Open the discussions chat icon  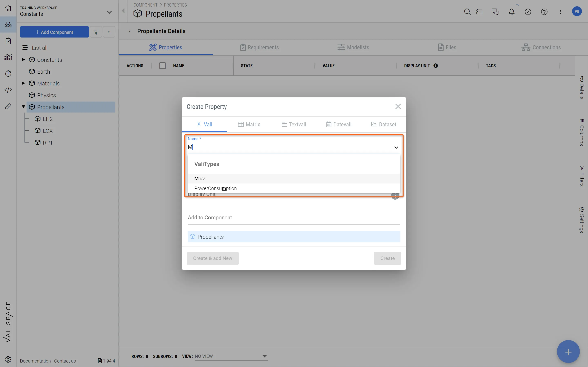click(x=495, y=12)
